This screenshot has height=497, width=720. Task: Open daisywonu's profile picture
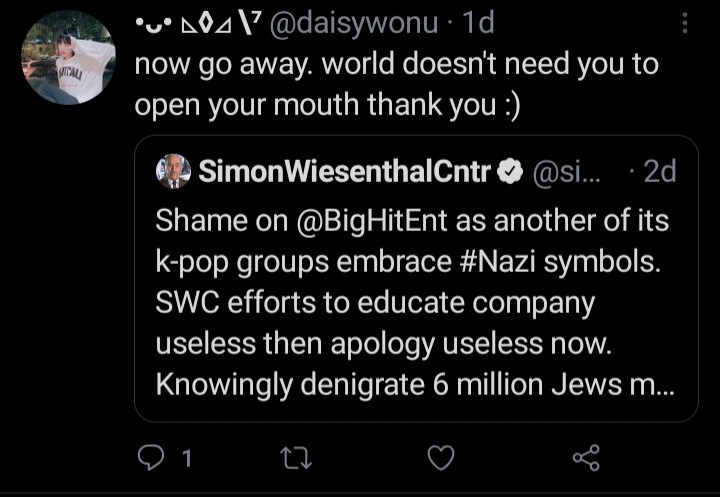67,57
